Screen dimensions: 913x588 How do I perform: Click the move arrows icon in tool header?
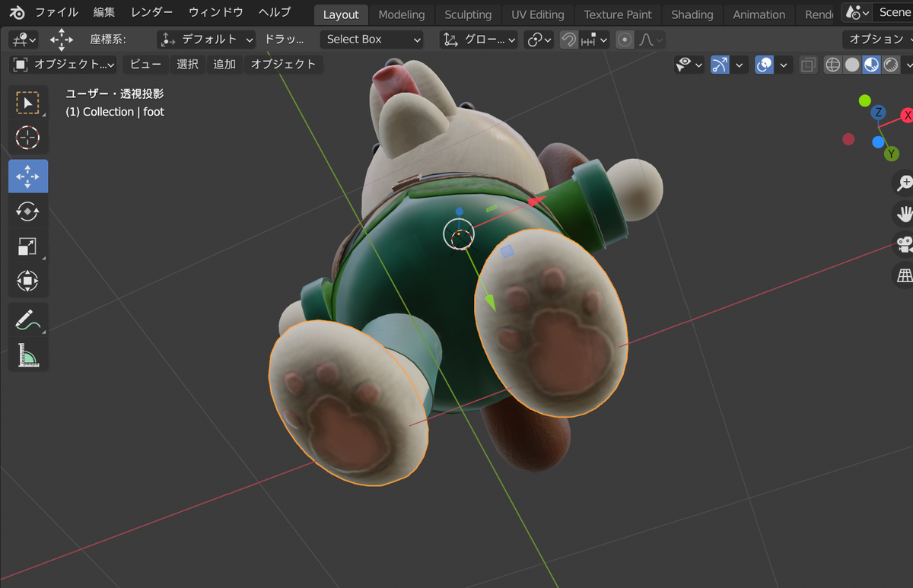61,40
